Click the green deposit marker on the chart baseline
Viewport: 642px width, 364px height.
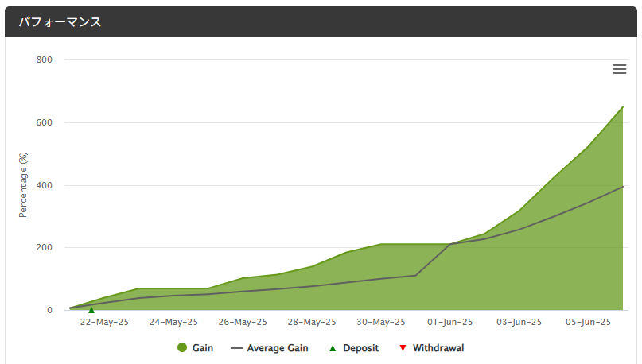(91, 310)
